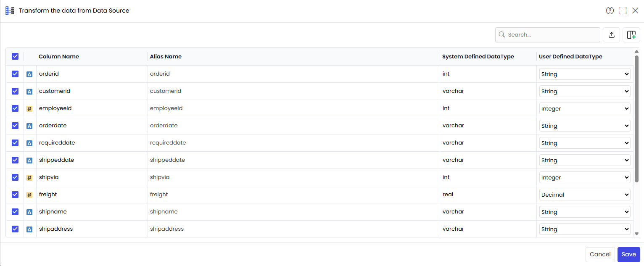The image size is (644, 266).
Task: Click the number type icon for freight
Action: click(x=29, y=195)
